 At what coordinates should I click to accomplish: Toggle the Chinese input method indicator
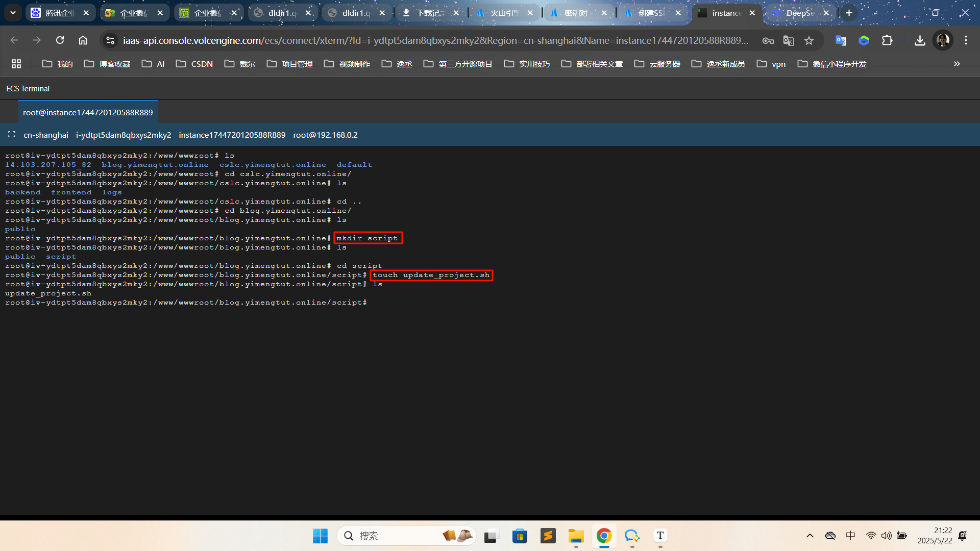(x=850, y=536)
